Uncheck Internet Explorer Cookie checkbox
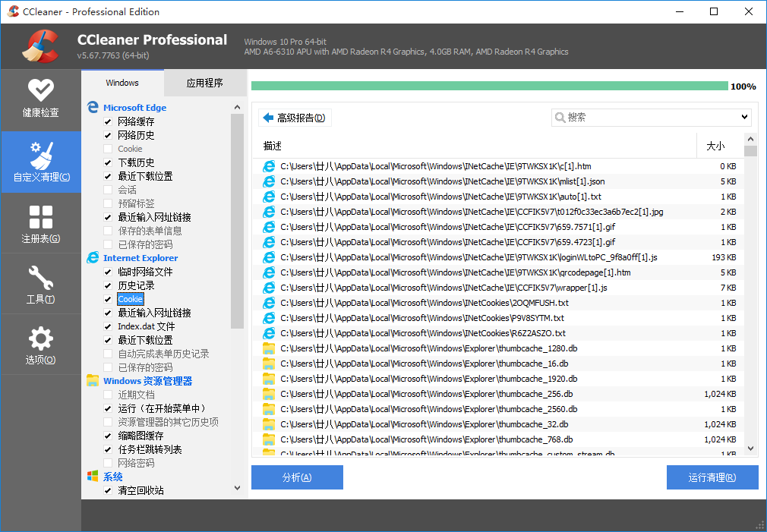 108,299
